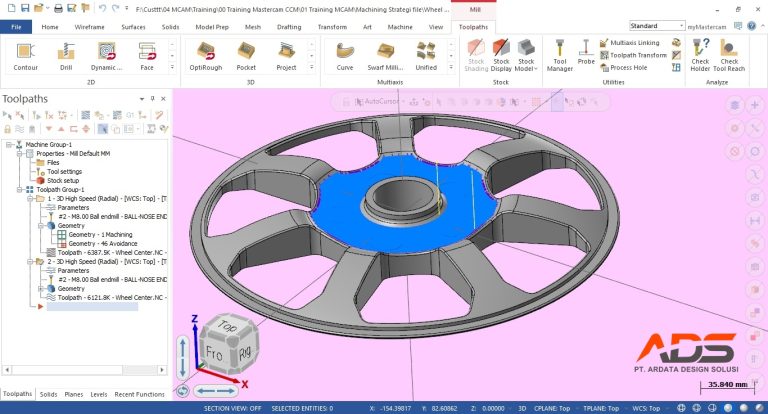
Task: Open Parameters of operation 1
Action: (73, 207)
